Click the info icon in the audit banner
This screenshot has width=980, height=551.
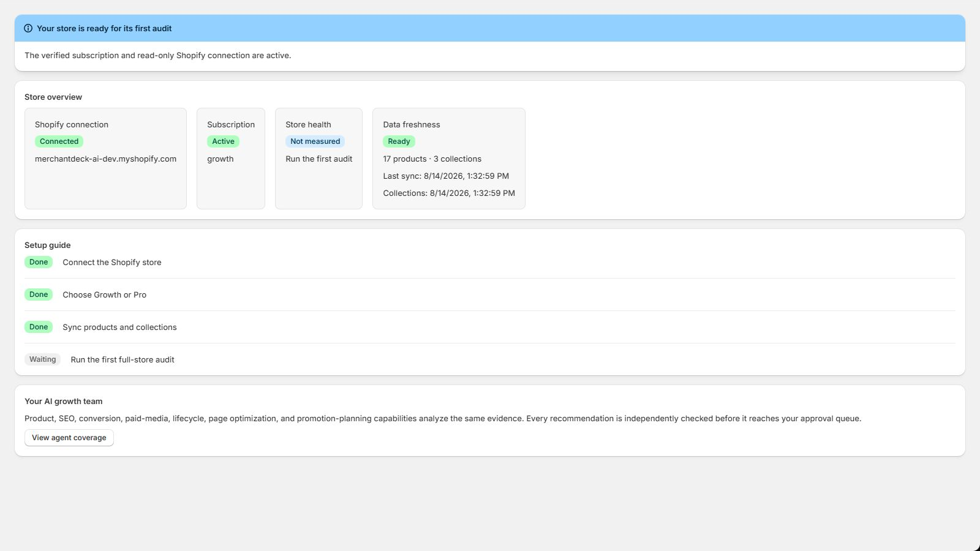[x=28, y=28]
